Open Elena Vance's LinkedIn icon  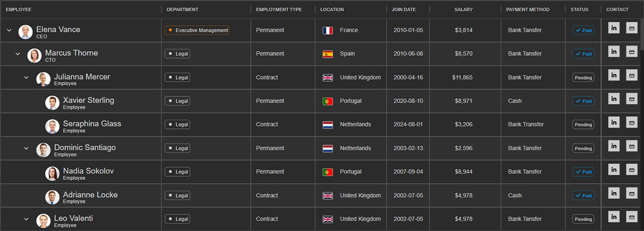614,28
